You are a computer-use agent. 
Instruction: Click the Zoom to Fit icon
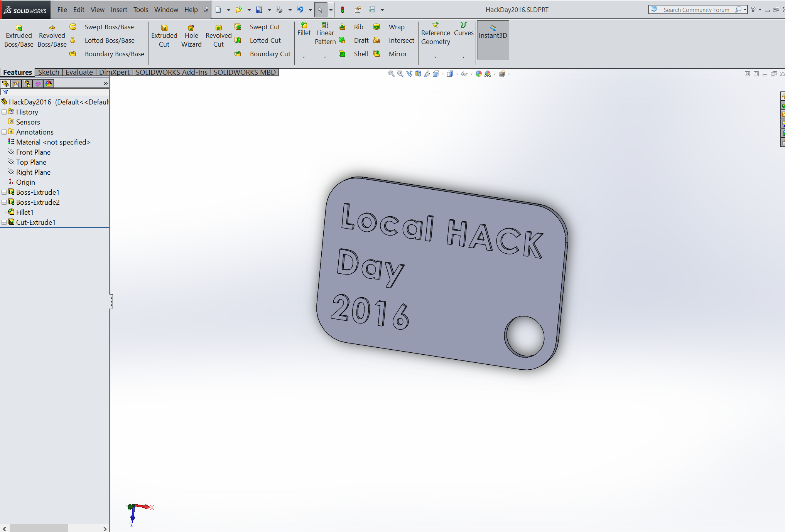tap(391, 74)
